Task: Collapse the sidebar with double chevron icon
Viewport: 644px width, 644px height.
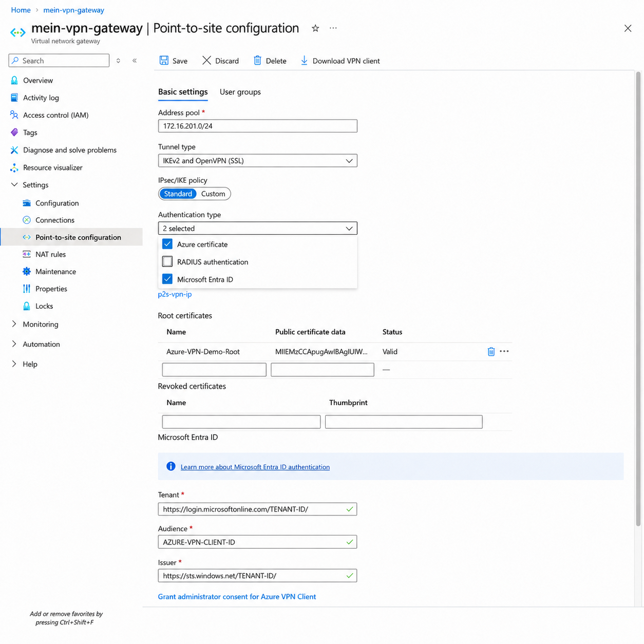Action: click(135, 61)
